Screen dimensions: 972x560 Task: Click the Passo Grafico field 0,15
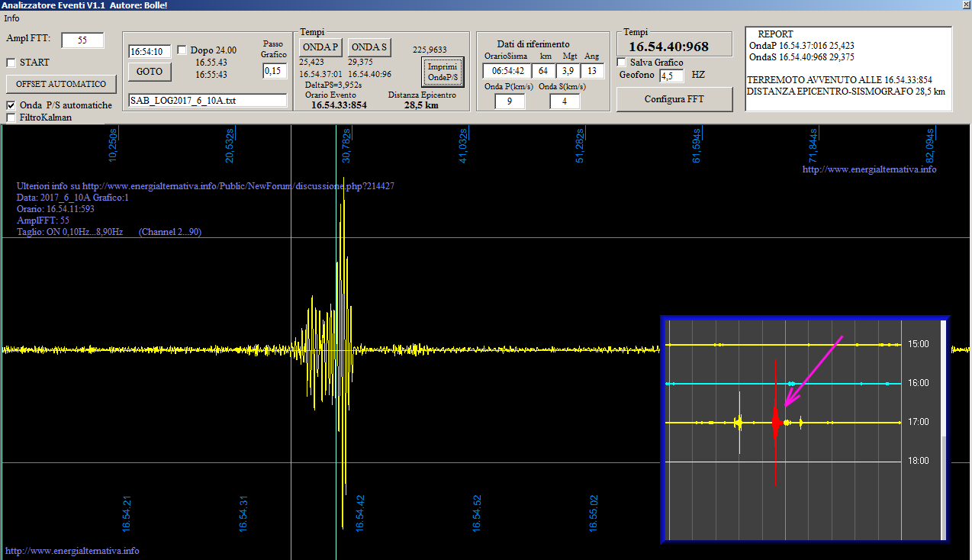tap(274, 70)
